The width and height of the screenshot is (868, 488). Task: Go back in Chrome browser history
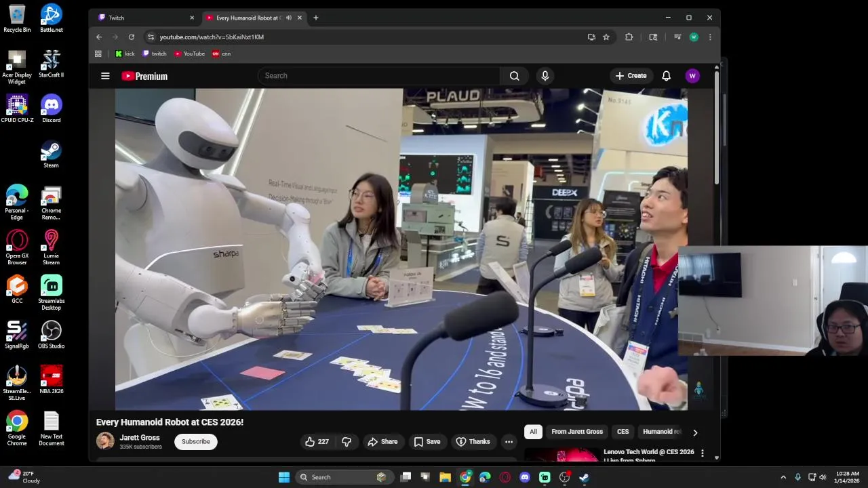click(99, 37)
